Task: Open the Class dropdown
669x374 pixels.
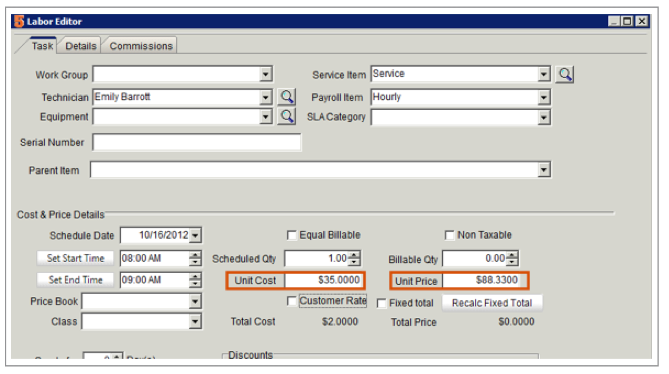Action: coord(195,321)
